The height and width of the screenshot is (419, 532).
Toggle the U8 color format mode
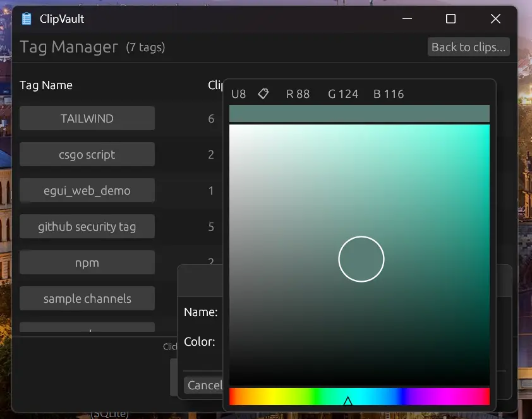click(x=238, y=94)
